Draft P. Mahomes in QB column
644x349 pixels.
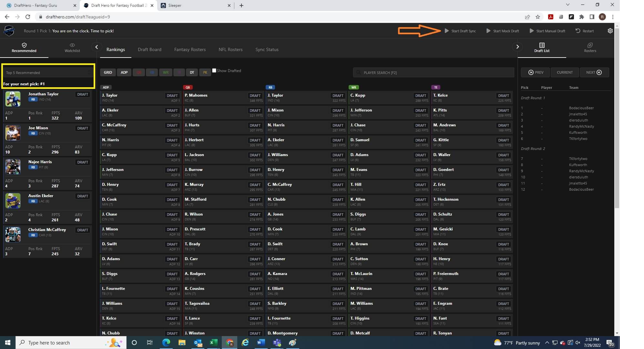(x=255, y=96)
